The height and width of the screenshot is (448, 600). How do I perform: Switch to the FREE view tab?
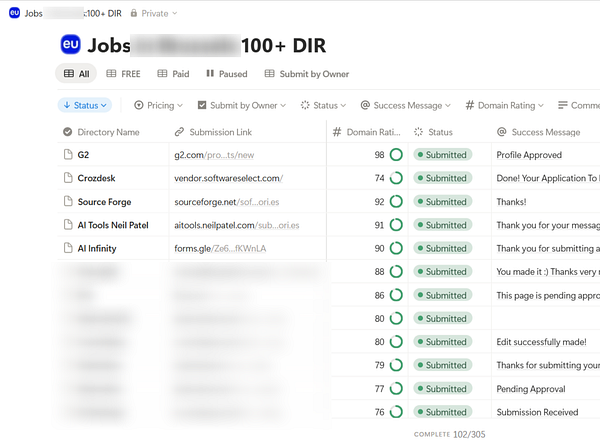pyautogui.click(x=123, y=73)
